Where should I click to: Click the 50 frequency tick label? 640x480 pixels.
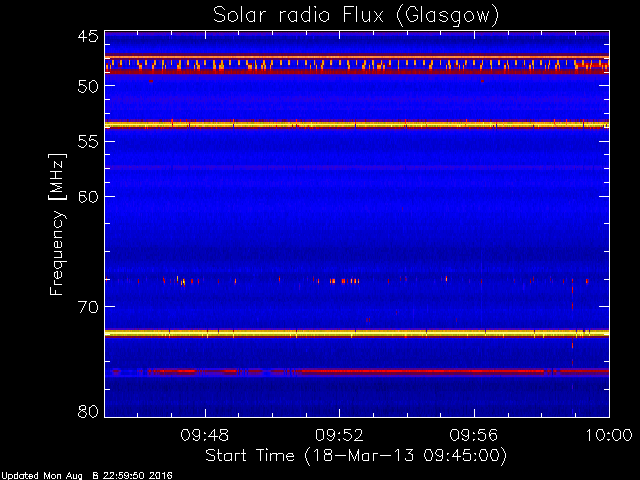(x=88, y=86)
